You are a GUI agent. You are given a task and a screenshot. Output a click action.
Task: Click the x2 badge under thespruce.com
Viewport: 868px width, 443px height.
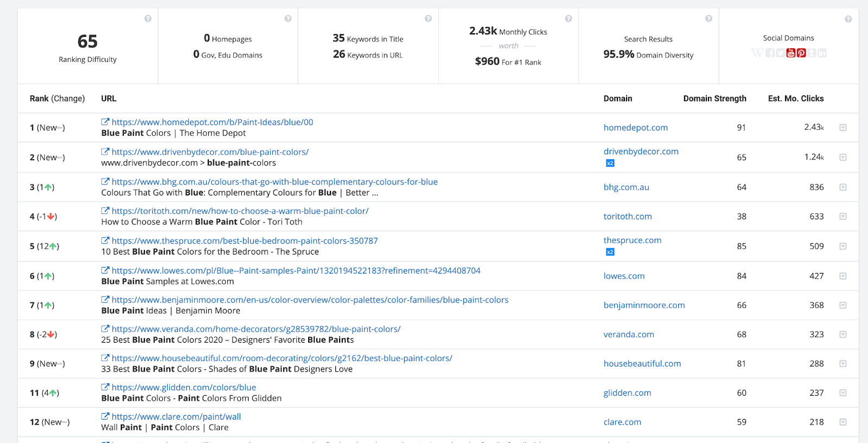[610, 252]
